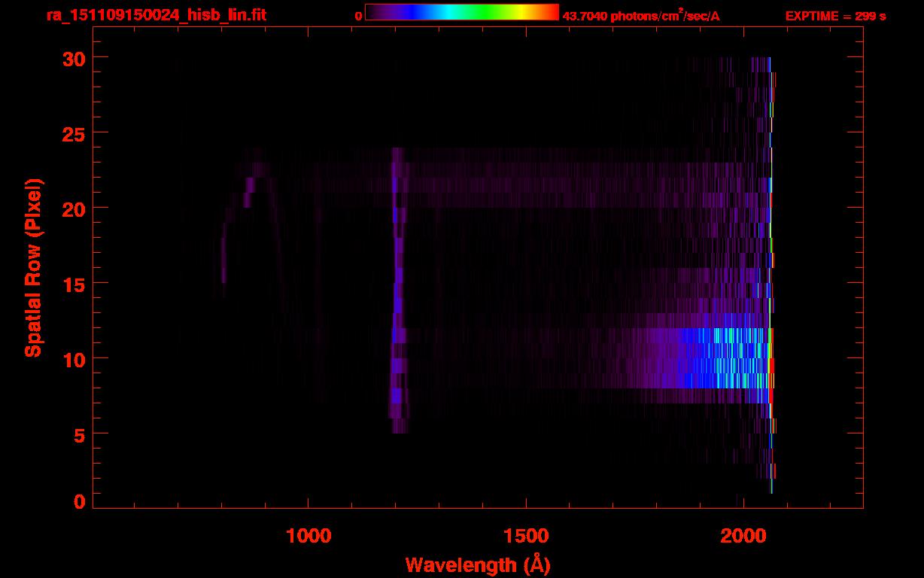Click the Spatial Row (Pixel) y-axis title
Image resolution: width=924 pixels, height=578 pixels.
(x=32, y=267)
